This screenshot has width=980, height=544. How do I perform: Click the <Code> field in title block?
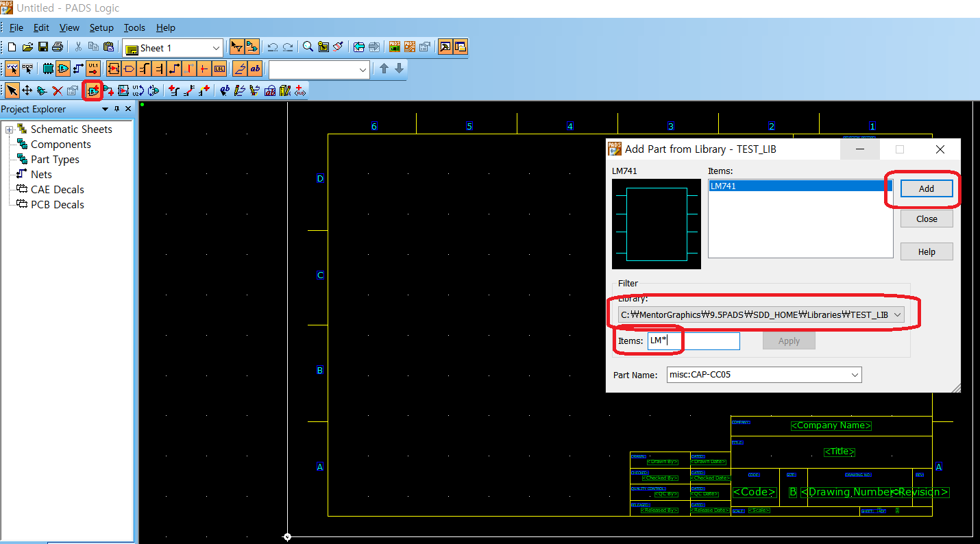[755, 492]
